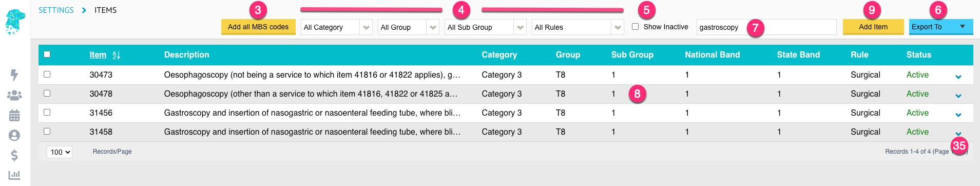Viewport: 980px width, 186px height.
Task: Click the Description column header
Action: click(187, 54)
